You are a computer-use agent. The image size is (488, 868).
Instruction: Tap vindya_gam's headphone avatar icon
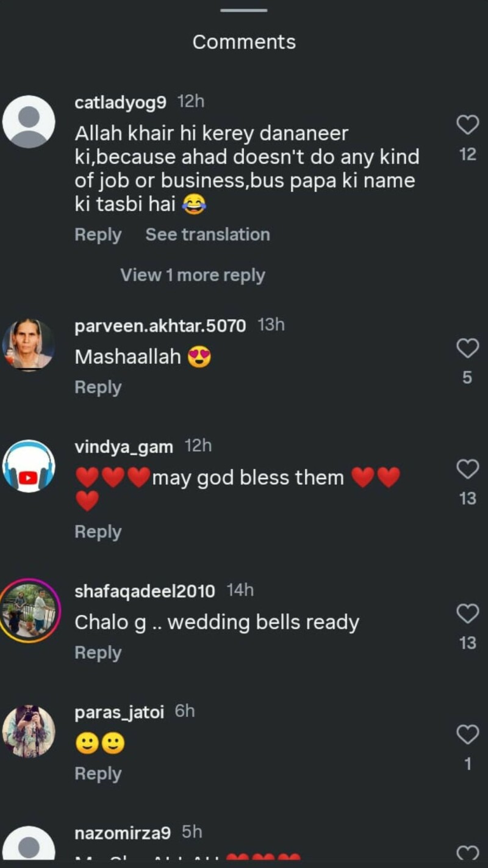point(29,466)
